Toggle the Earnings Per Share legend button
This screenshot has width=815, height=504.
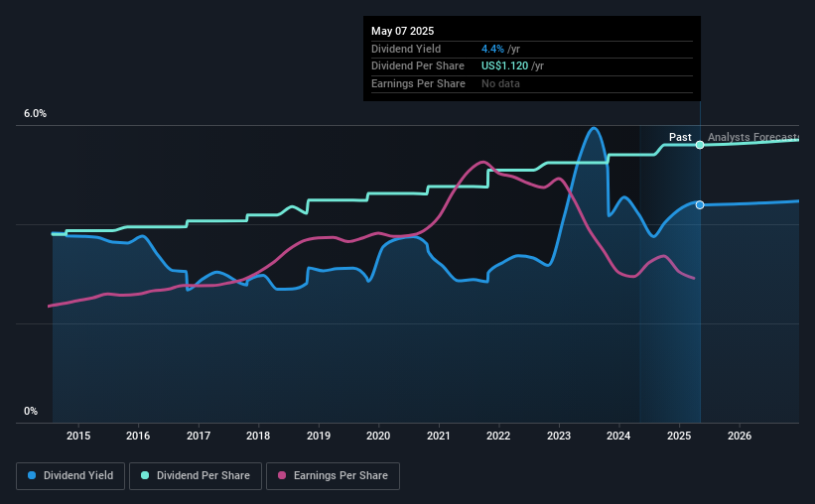pos(333,476)
